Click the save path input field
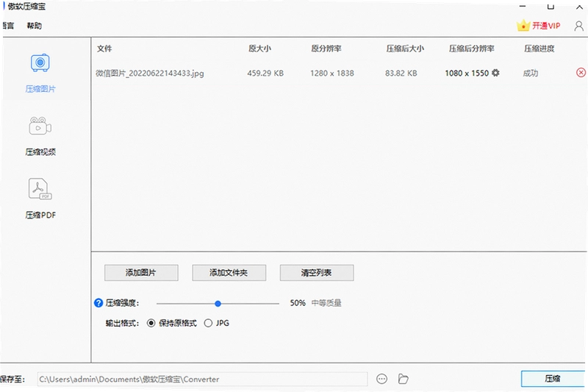This screenshot has width=588, height=392. click(203, 379)
